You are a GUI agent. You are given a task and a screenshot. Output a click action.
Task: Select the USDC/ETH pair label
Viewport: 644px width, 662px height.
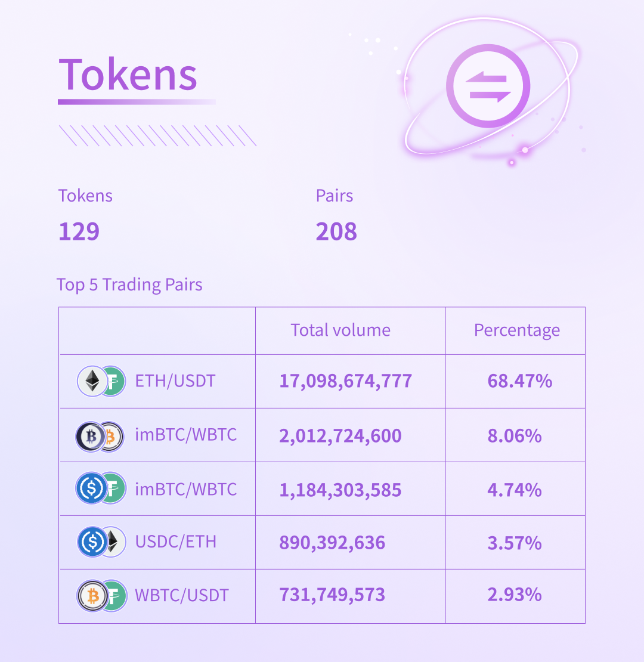pyautogui.click(x=175, y=542)
